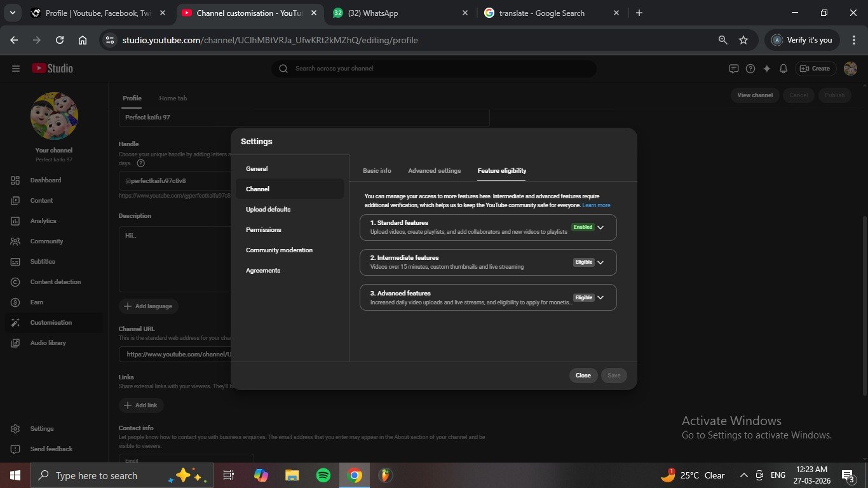Launch Spotify from the taskbar
The height and width of the screenshot is (488, 868).
323,475
